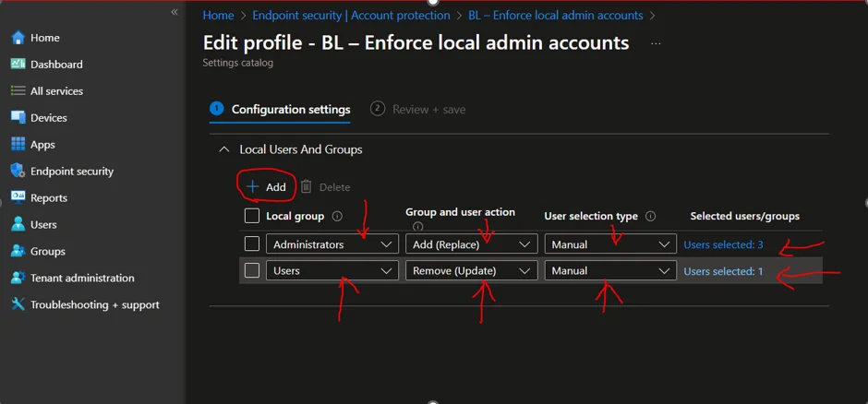
Task: Click Endpoint security | Account protection breadcrumb
Action: click(351, 16)
